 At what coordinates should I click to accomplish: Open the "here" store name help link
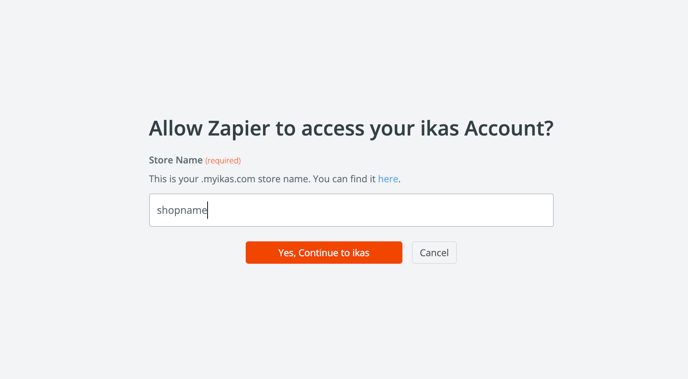pos(388,179)
